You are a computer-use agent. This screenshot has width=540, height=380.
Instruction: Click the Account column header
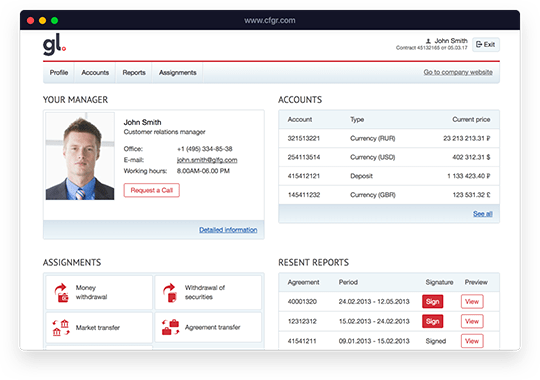[x=300, y=120]
